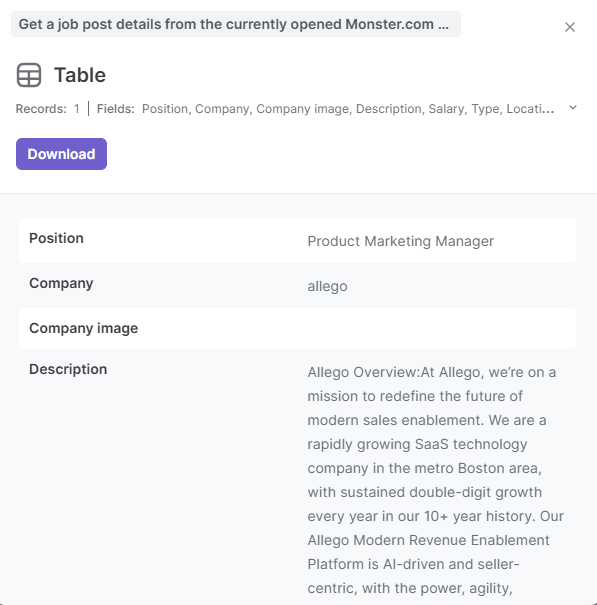This screenshot has width=597, height=605.
Task: Click the number 1 next to Records
Action: 77,109
